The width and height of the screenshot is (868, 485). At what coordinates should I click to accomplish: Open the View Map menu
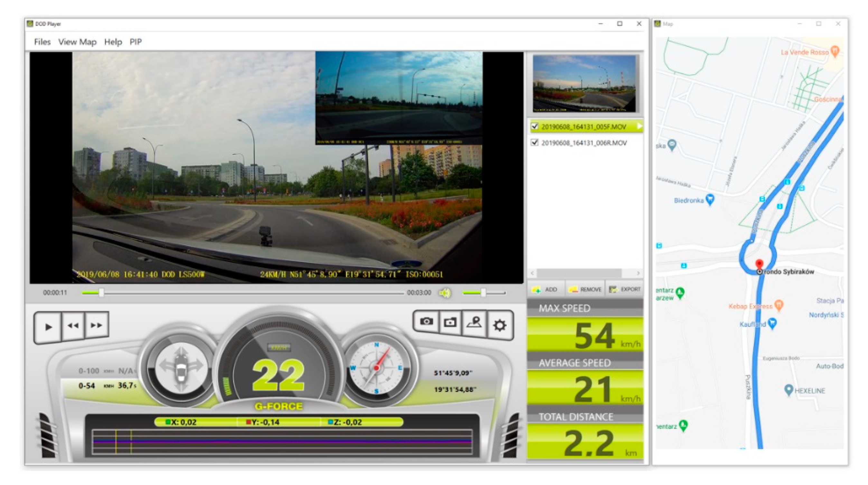[77, 42]
